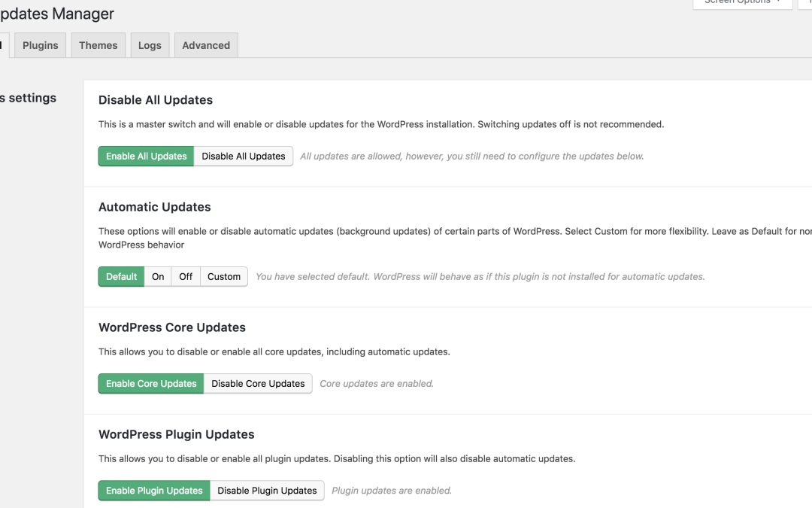Click the master switch description text
The width and height of the screenshot is (812, 508).
[x=381, y=124]
